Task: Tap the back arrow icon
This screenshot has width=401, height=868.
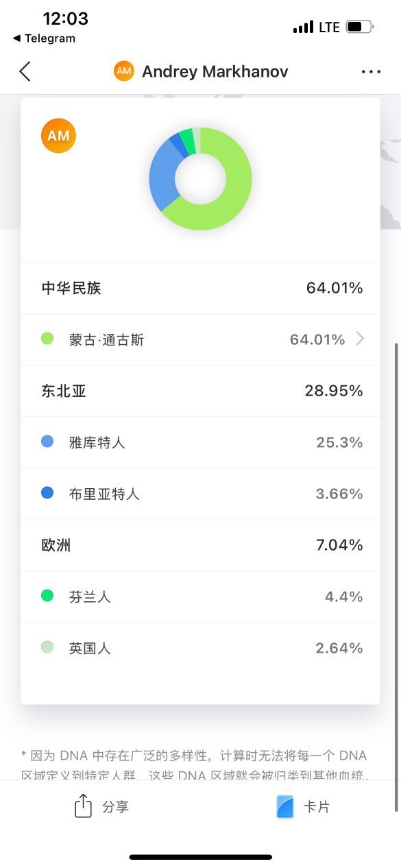Action: pyautogui.click(x=25, y=71)
